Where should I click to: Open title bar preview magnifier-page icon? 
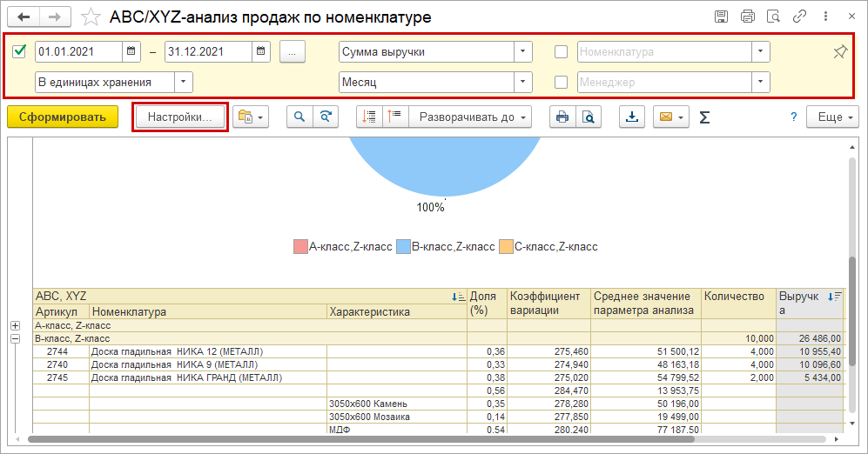773,17
